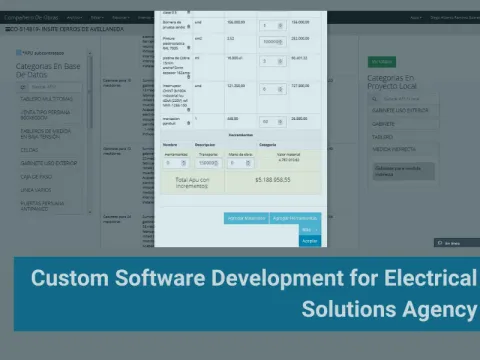Screen dimensions: 480x360
Task: Open the Ayuda dropdown in navbar
Action: 416,17
